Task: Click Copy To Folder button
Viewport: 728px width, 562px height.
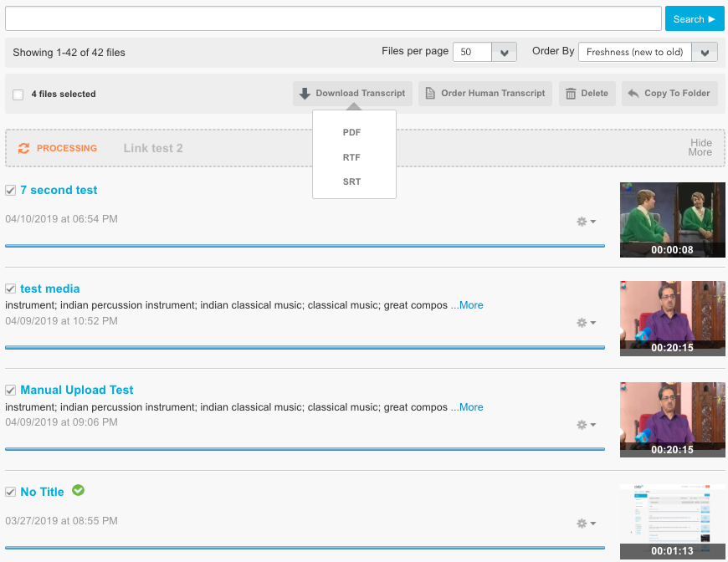Action: (669, 94)
